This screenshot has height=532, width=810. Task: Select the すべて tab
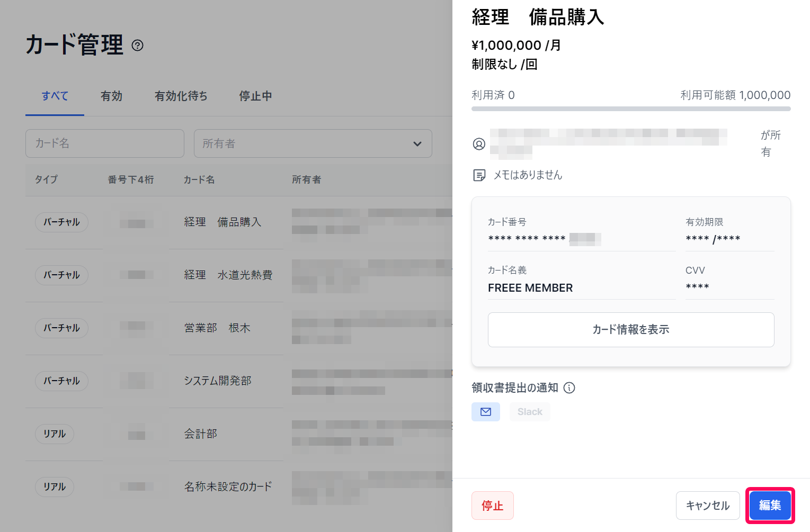(55, 96)
